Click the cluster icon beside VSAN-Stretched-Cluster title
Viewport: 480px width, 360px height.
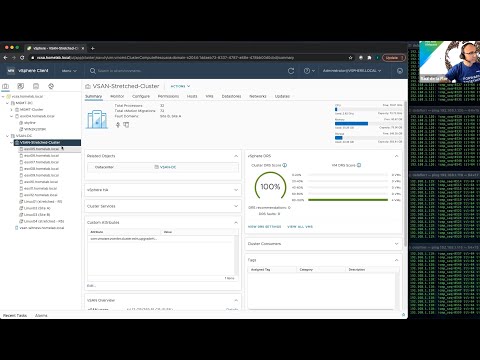88,86
